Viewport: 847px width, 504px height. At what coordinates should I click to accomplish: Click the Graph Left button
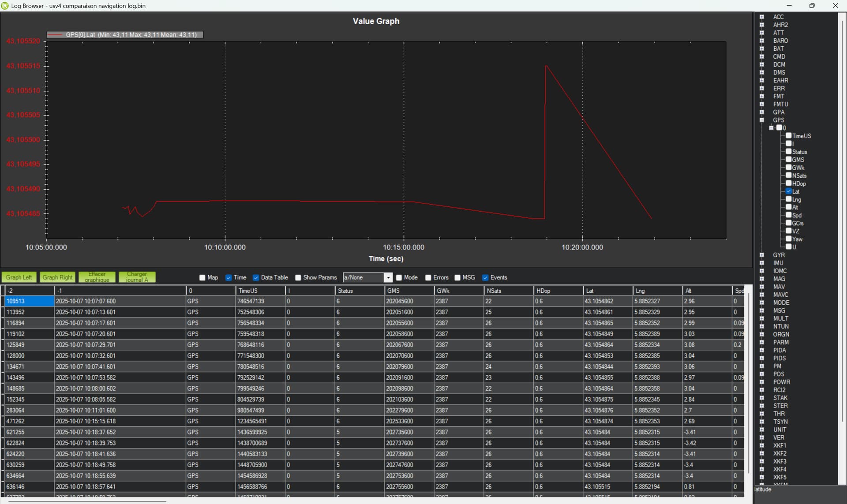pos(19,277)
